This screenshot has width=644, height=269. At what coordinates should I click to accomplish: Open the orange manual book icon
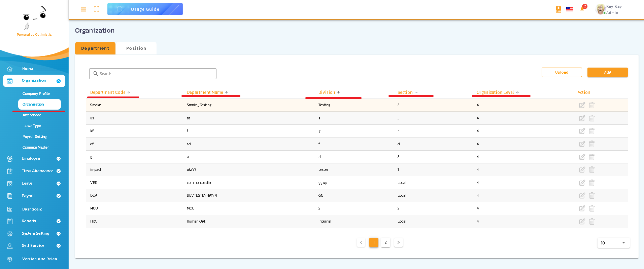click(558, 9)
